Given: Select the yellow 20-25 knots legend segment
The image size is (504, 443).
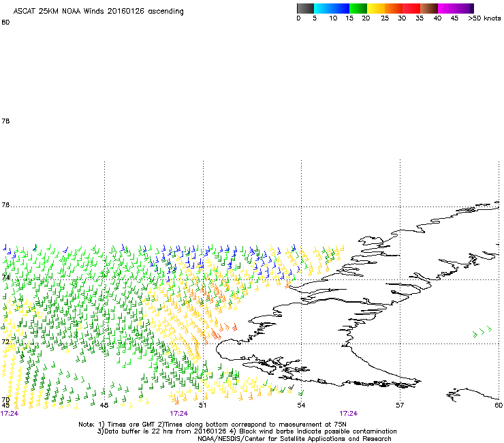Looking at the screenshot, I should (x=376, y=8).
